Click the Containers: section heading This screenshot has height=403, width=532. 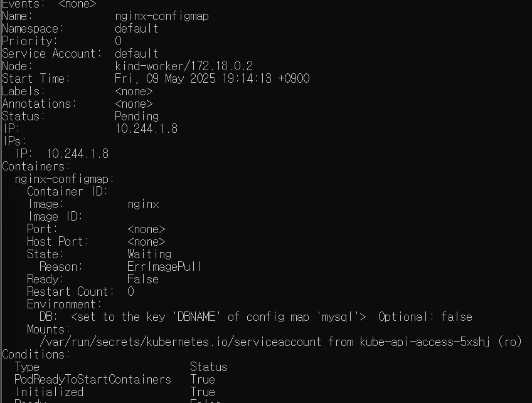(x=36, y=167)
